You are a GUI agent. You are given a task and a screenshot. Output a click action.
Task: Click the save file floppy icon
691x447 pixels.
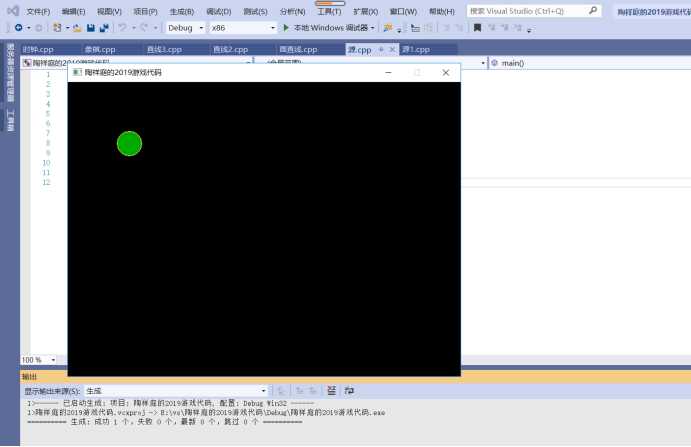point(91,28)
